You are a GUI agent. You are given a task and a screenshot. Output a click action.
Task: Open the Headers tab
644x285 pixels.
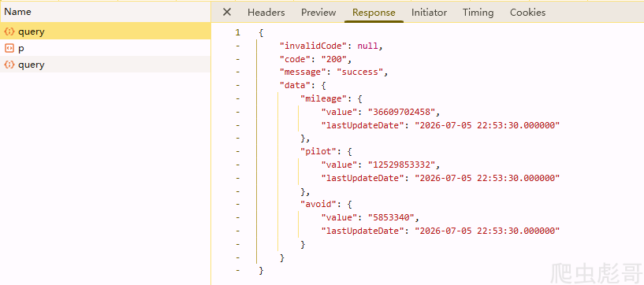coord(266,13)
